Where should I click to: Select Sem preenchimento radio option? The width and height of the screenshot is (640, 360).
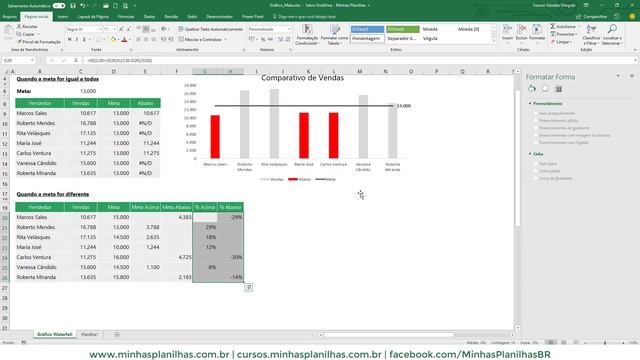[536, 113]
